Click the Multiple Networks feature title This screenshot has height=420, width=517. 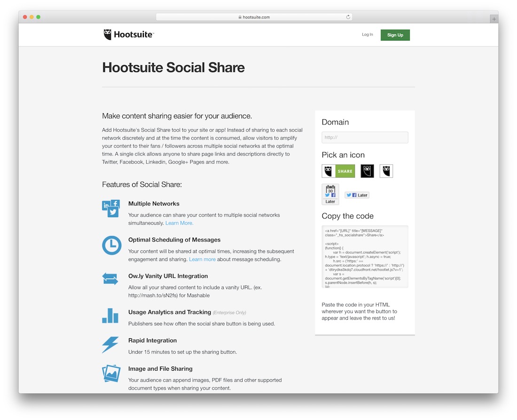[x=154, y=204]
